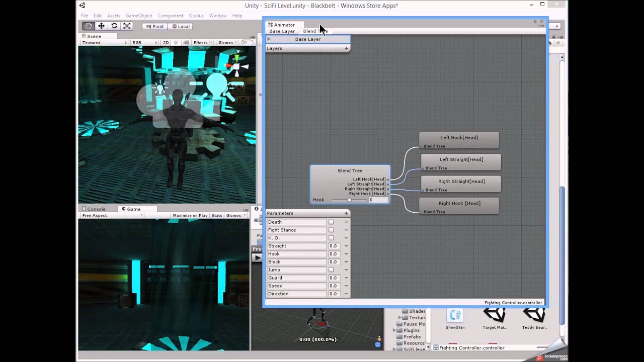The width and height of the screenshot is (644, 362).
Task: Select the Move tool in the toolbar
Action: (x=101, y=26)
